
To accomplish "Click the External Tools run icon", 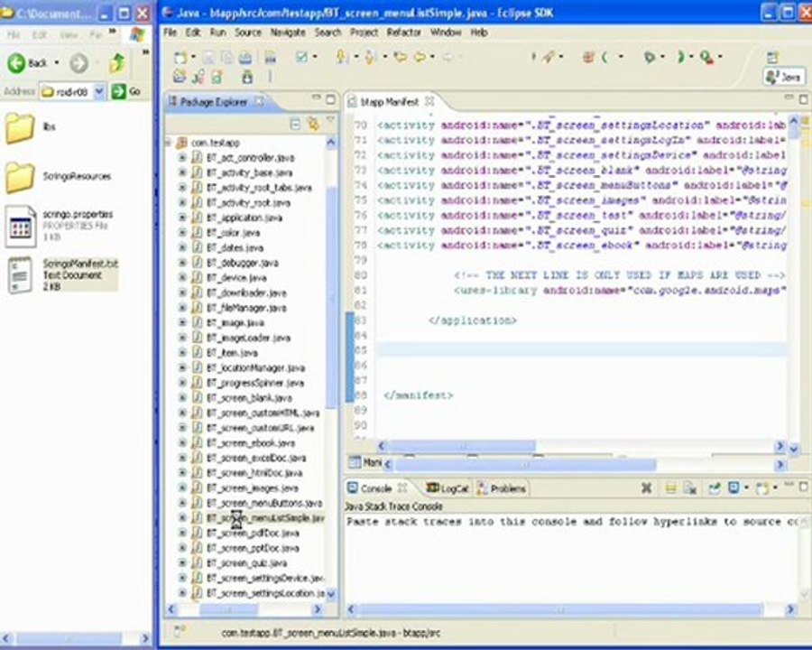I will click(706, 57).
